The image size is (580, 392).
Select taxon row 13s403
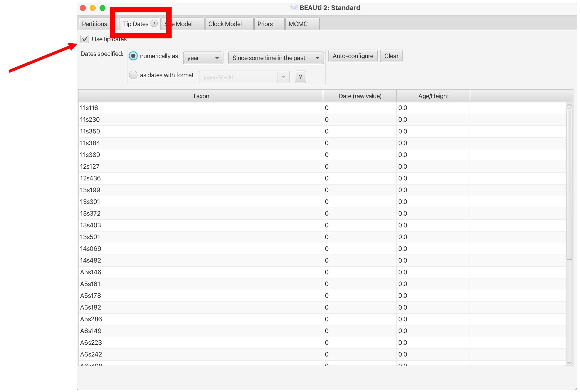pos(322,225)
